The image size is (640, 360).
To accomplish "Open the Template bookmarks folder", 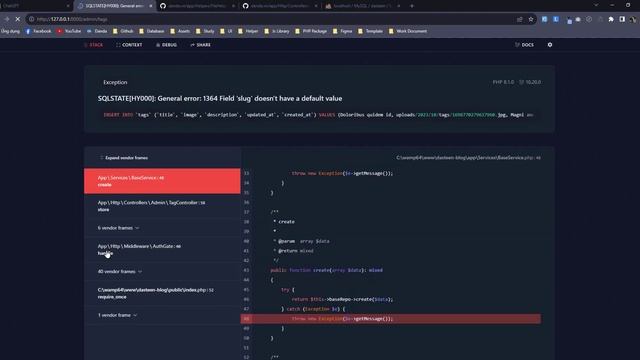I will click(371, 31).
